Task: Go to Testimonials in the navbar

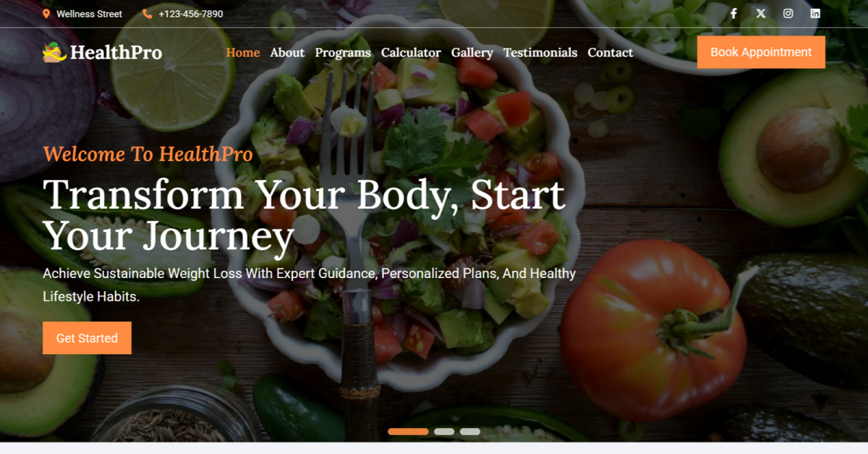Action: 540,52
